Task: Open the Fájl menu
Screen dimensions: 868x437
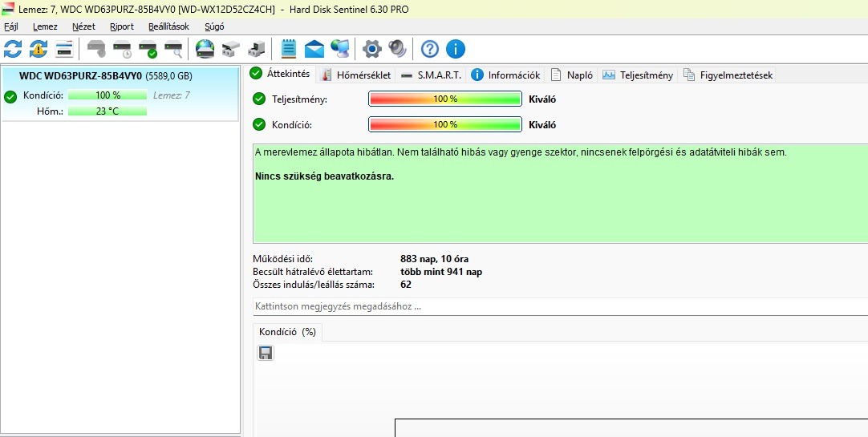Action: 10,26
